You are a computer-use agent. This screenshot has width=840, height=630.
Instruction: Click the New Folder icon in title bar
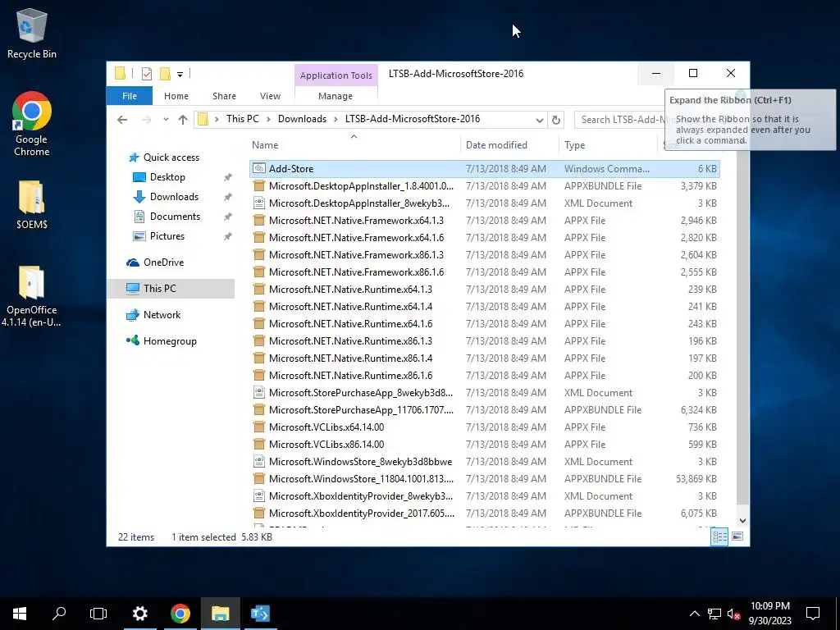click(x=165, y=74)
